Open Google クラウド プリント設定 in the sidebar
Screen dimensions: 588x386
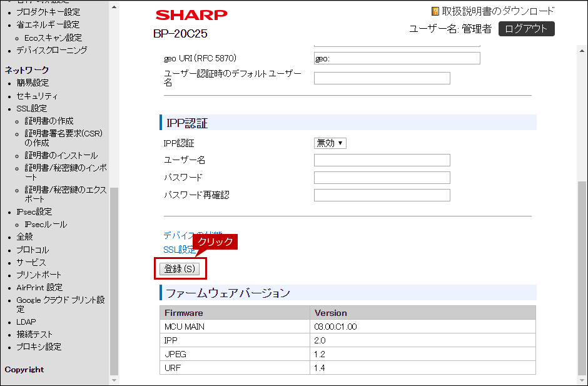[x=61, y=305]
